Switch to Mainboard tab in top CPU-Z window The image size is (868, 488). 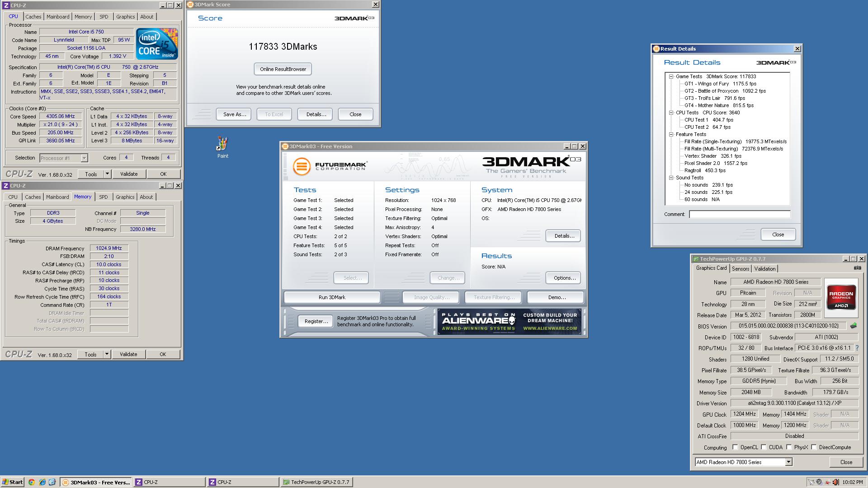tap(58, 17)
